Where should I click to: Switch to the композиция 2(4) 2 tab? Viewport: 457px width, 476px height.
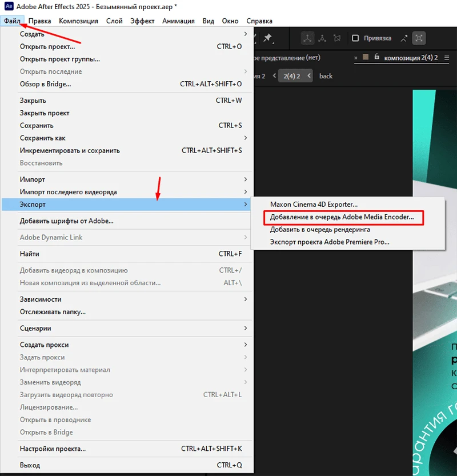(x=411, y=58)
